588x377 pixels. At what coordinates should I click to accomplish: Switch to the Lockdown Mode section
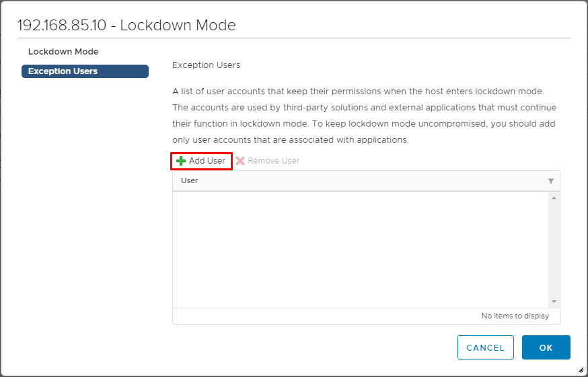(x=63, y=52)
